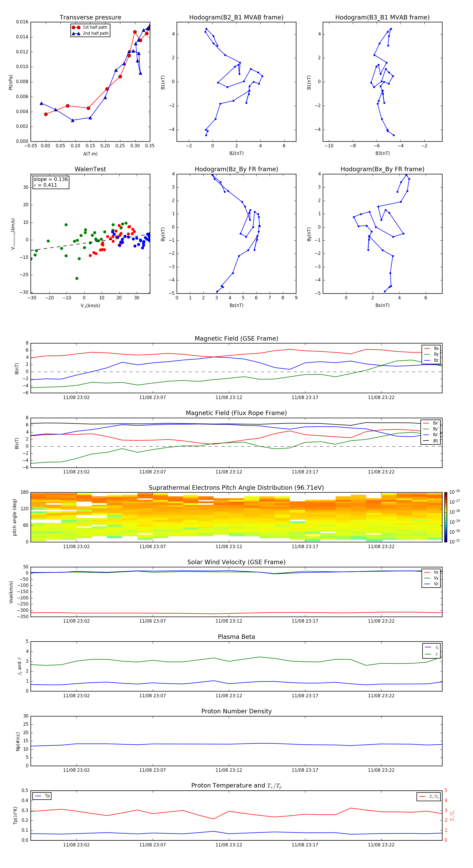Select the Bx legend entry in GSE panel
This screenshot has height=868, width=473.
[x=431, y=349]
